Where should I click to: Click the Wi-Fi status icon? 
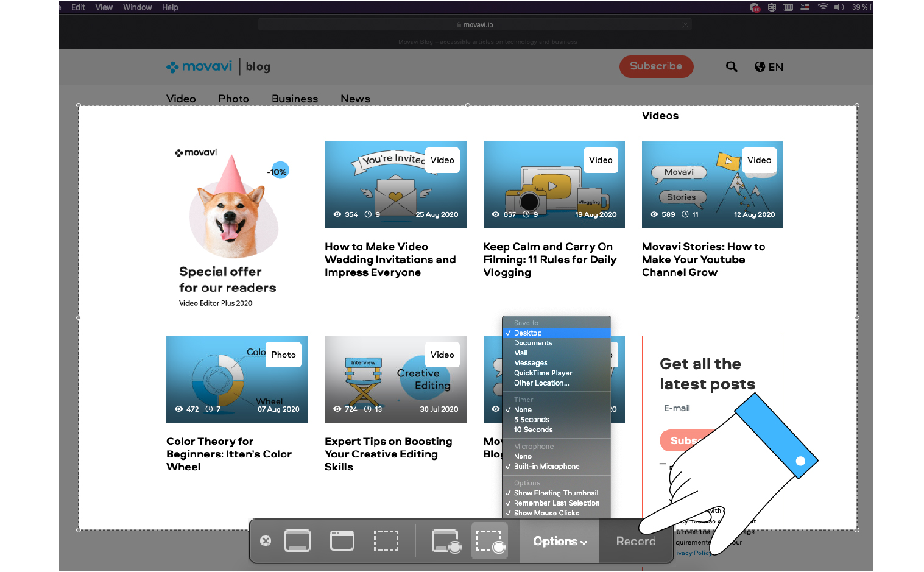coord(823,7)
